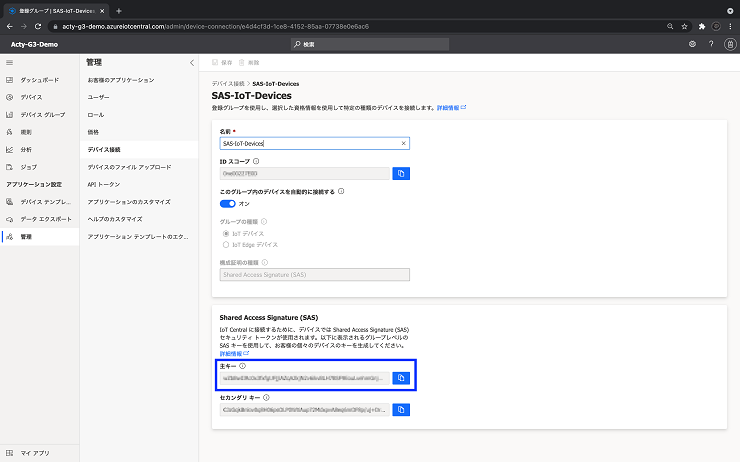Click the dashboard icon in sidebar
Image resolution: width=740 pixels, height=462 pixels.
9,80
